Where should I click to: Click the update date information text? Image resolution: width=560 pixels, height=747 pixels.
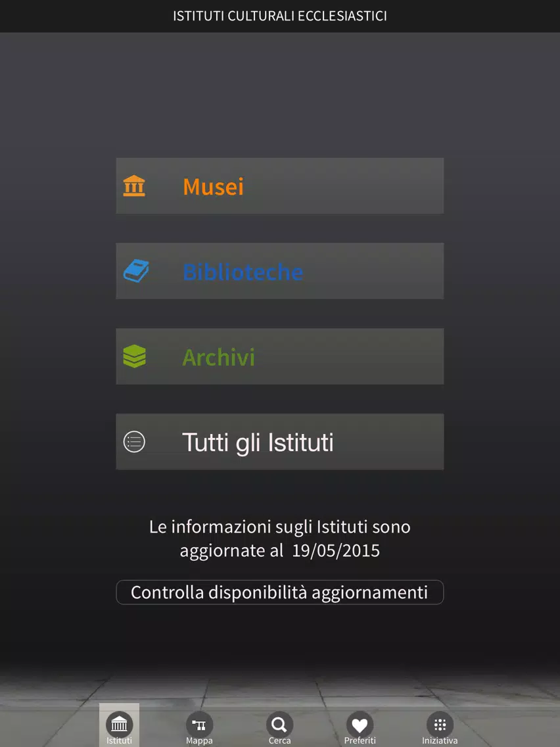click(279, 539)
